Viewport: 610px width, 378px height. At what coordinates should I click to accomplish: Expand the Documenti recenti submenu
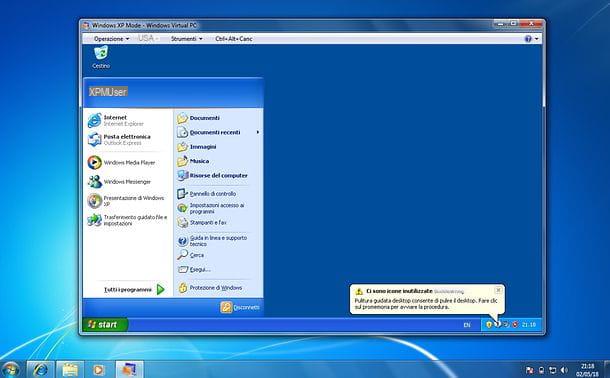pyautogui.click(x=218, y=132)
